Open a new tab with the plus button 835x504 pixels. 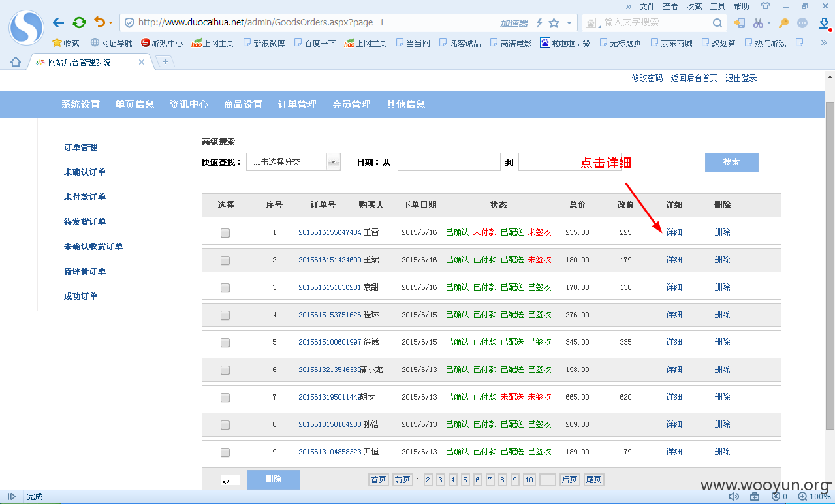tap(165, 61)
